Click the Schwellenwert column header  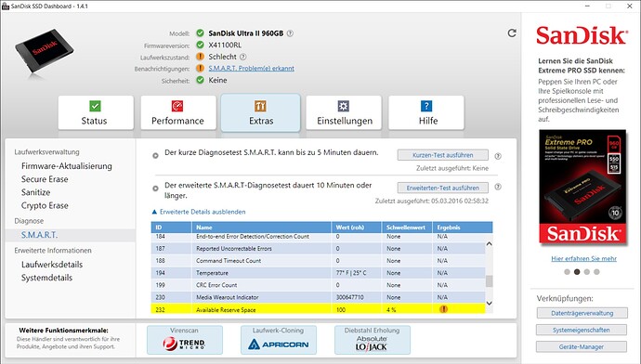pos(407,227)
